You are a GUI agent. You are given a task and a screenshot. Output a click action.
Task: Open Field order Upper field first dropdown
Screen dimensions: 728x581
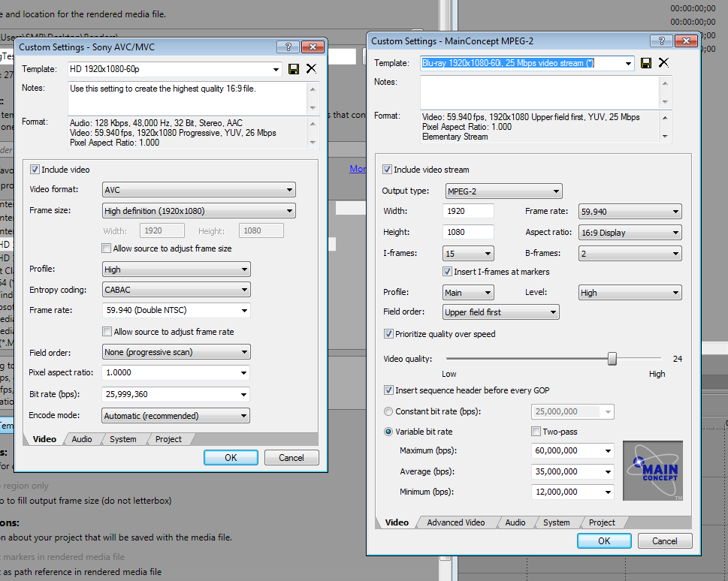tap(501, 312)
